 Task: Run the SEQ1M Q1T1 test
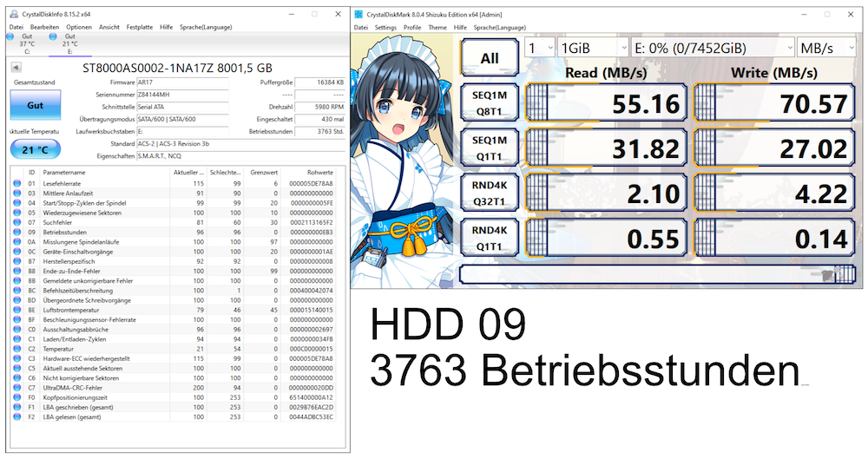point(490,148)
